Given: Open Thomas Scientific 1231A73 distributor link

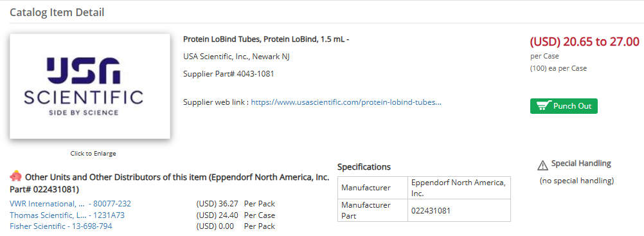Looking at the screenshot, I should coord(67,215).
